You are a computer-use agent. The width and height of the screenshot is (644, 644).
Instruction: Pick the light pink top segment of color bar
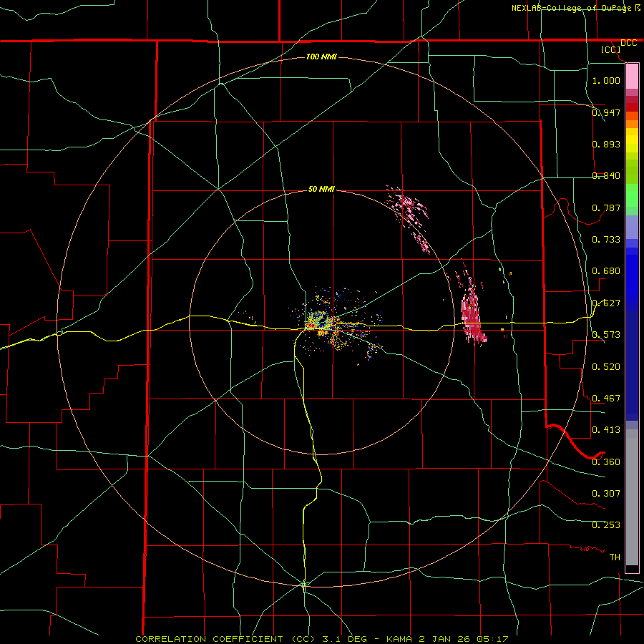click(x=632, y=77)
